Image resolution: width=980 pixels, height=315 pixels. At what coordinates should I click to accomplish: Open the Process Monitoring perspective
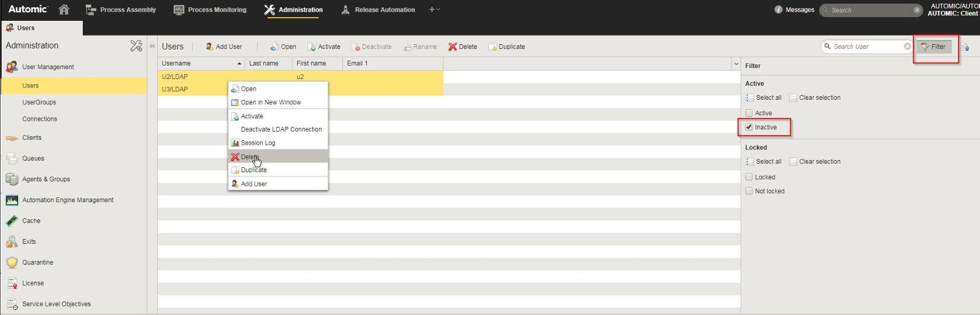pyautogui.click(x=210, y=10)
